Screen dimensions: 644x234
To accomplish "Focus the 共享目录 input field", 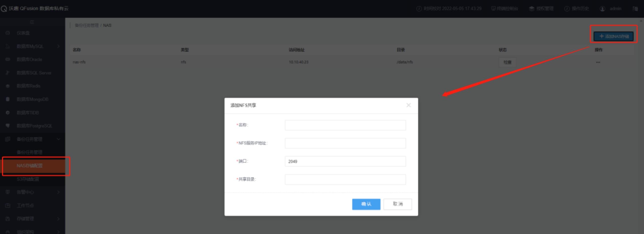I will [345, 179].
